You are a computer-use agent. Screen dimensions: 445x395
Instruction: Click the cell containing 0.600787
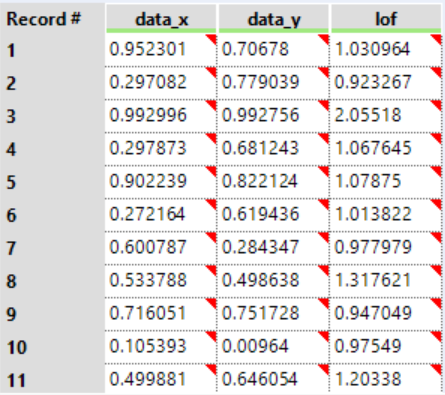(161, 248)
